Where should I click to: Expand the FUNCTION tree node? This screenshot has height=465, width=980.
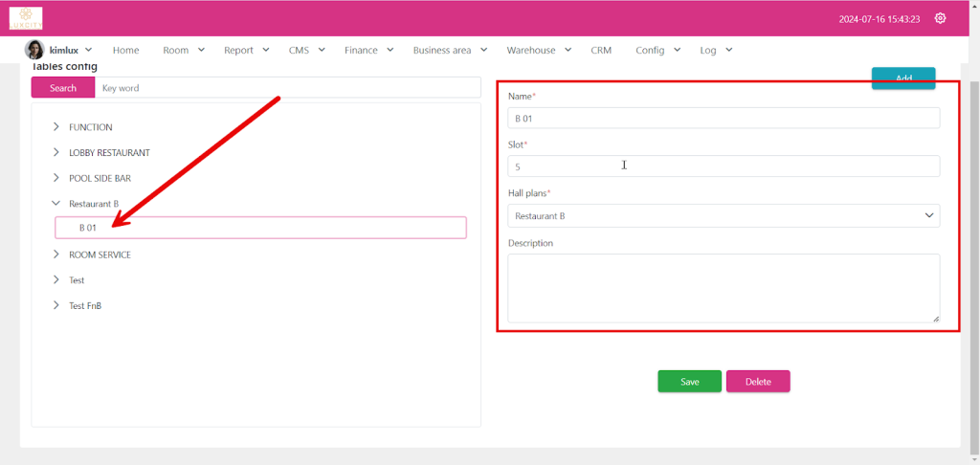[x=56, y=127]
